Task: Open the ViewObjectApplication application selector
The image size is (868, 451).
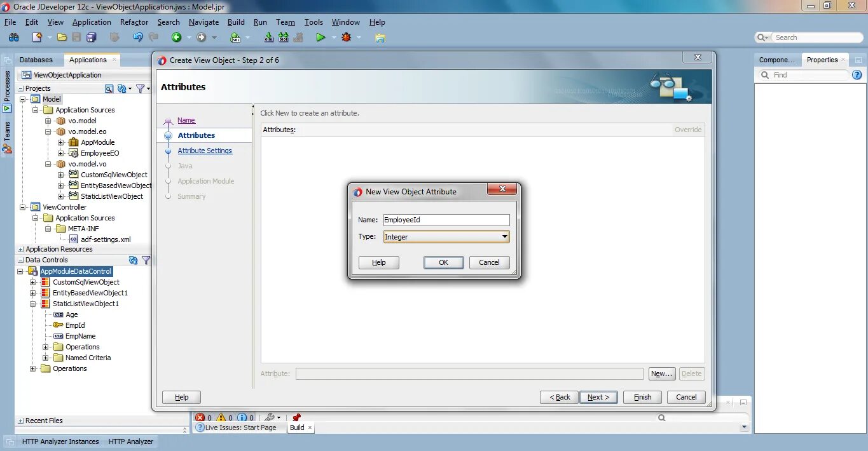Action: (x=83, y=75)
